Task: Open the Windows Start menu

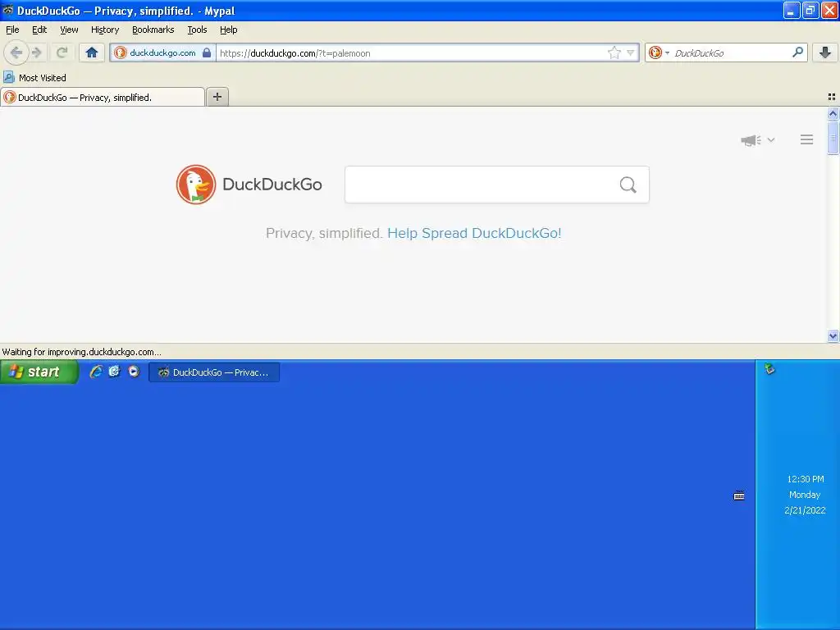Action: (39, 372)
